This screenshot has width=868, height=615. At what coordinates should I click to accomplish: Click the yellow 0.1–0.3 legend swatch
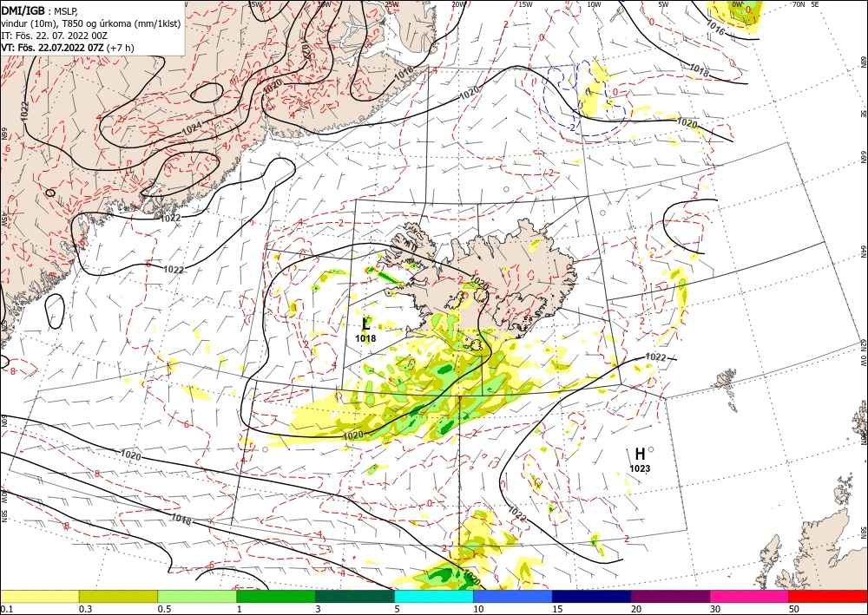coord(39,596)
